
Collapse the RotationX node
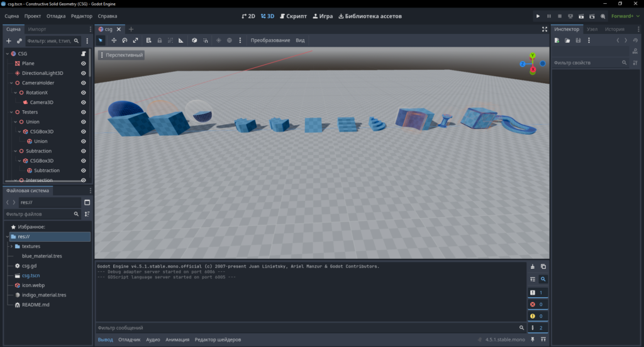tap(15, 93)
